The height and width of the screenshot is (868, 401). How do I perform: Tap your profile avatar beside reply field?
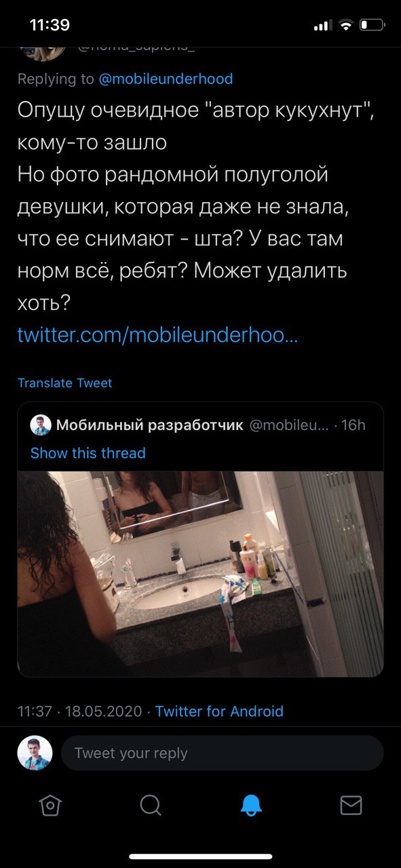tap(35, 753)
